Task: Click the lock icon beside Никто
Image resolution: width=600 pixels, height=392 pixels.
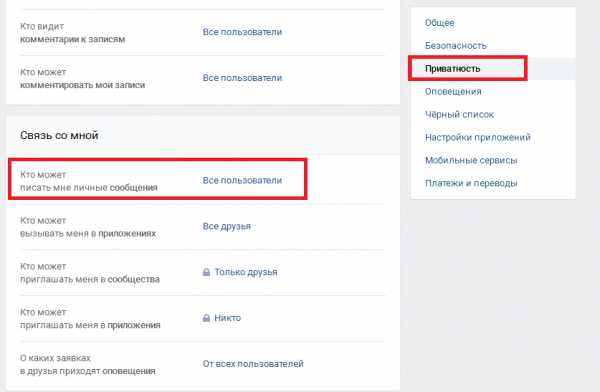Action: pos(206,318)
